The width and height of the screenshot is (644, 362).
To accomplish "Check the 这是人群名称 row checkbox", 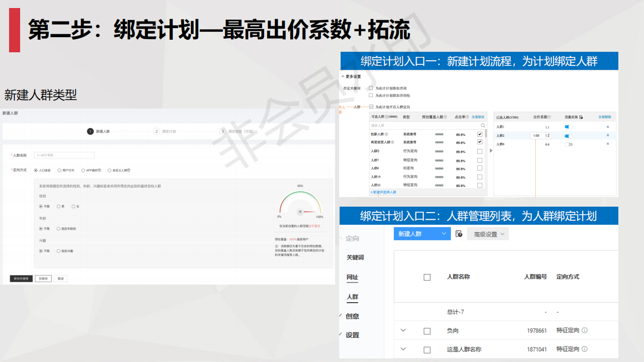I will coord(427,349).
